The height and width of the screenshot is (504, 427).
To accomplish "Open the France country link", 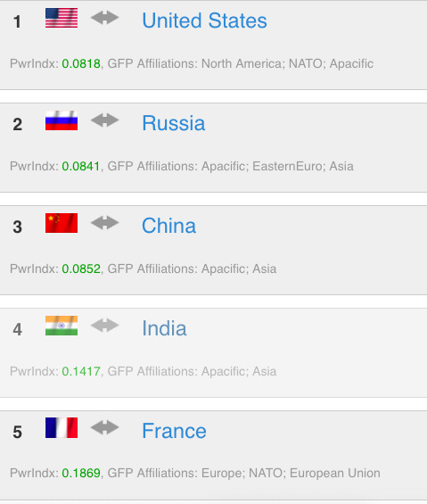I will click(174, 431).
